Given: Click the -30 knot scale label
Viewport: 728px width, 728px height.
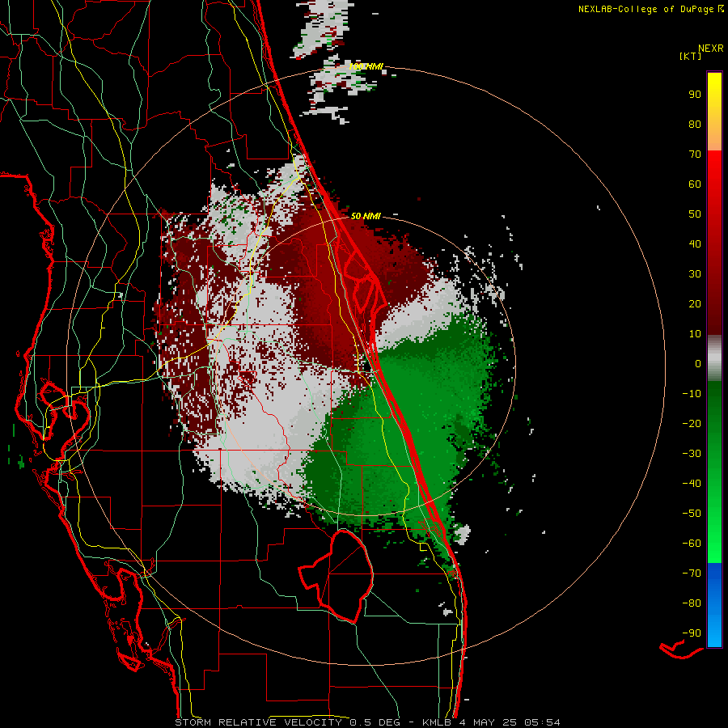Looking at the screenshot, I should 692,454.
